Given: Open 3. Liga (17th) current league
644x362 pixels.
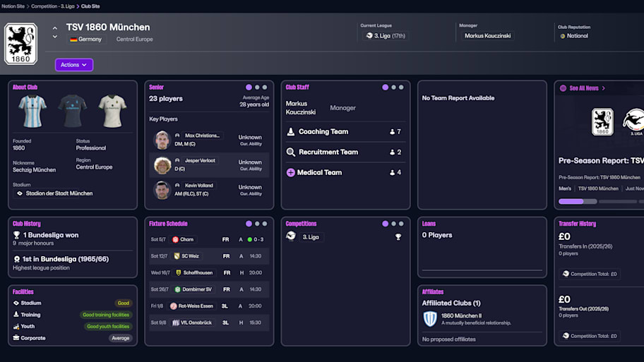Looking at the screenshot, I should click(386, 36).
